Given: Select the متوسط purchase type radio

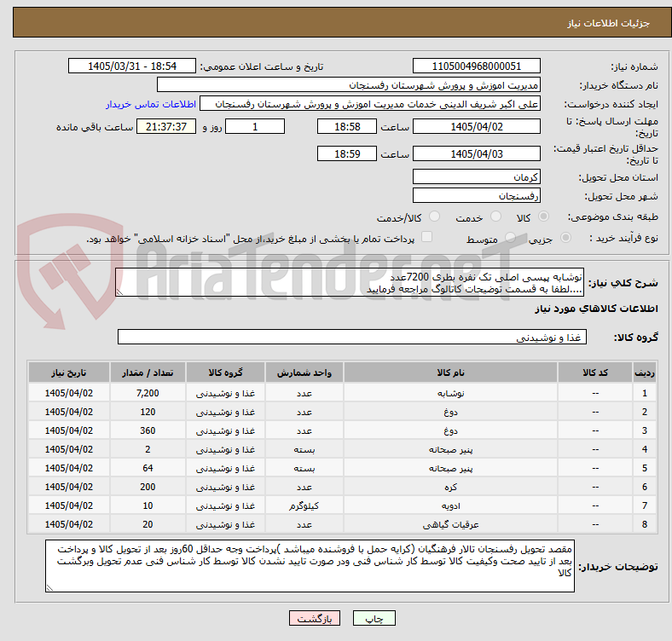Looking at the screenshot, I should [x=510, y=238].
